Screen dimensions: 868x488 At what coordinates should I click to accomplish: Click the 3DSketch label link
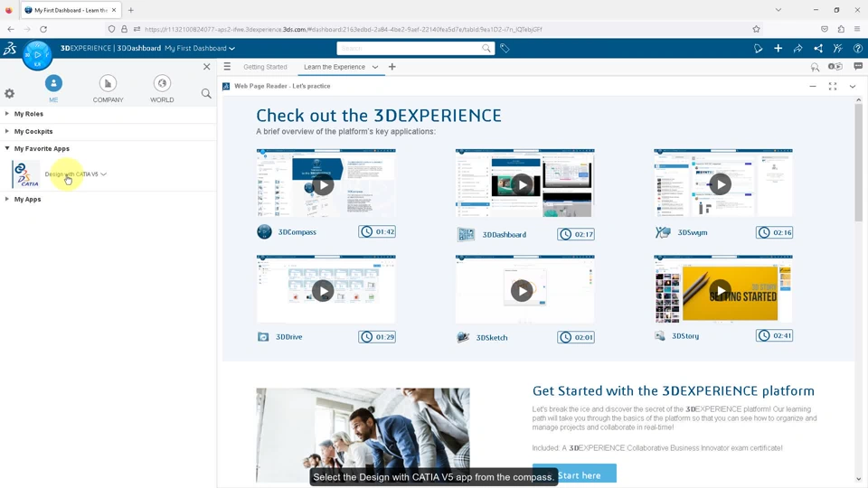(492, 337)
